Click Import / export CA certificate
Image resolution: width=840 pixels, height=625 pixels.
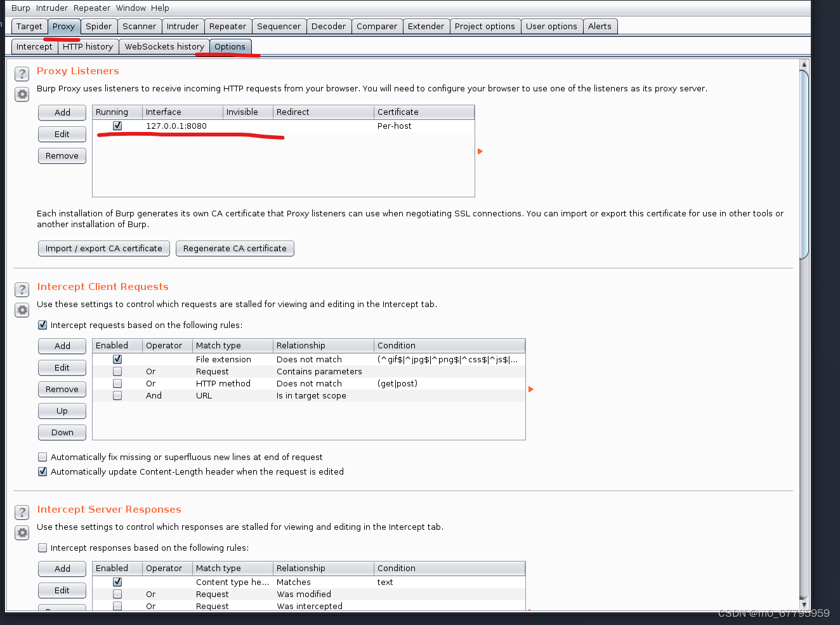tap(104, 248)
